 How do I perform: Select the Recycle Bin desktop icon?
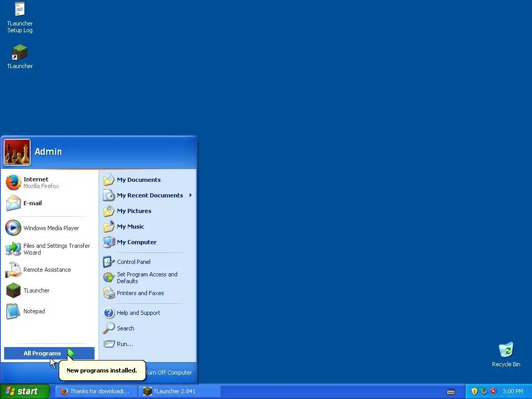[x=506, y=354]
